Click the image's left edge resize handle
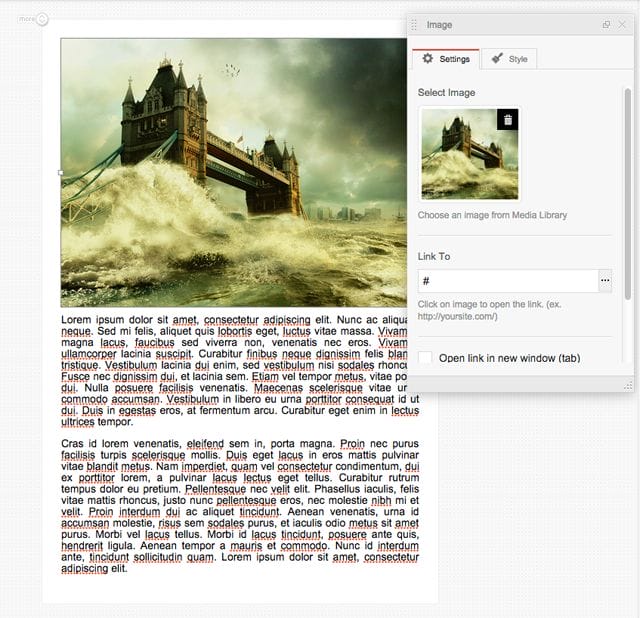 pos(61,173)
